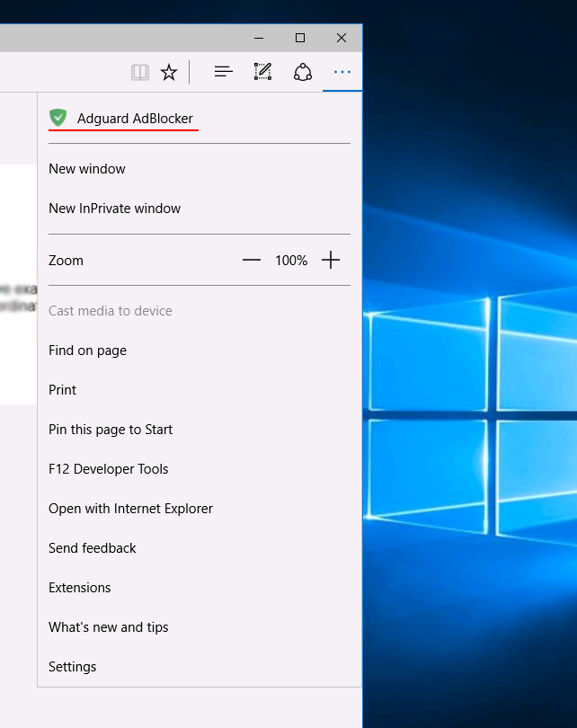Maximize the browser window

point(300,38)
